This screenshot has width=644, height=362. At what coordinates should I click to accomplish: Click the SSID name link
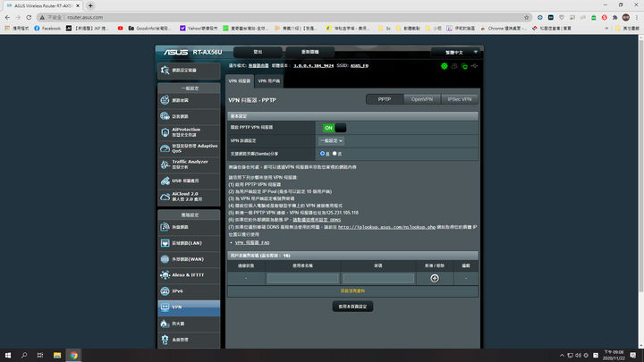point(360,65)
